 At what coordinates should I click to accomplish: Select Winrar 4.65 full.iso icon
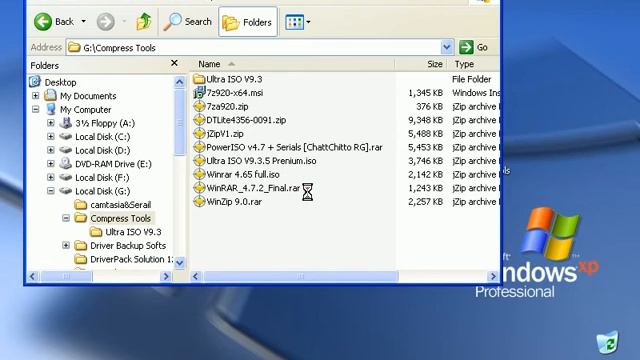coord(199,174)
